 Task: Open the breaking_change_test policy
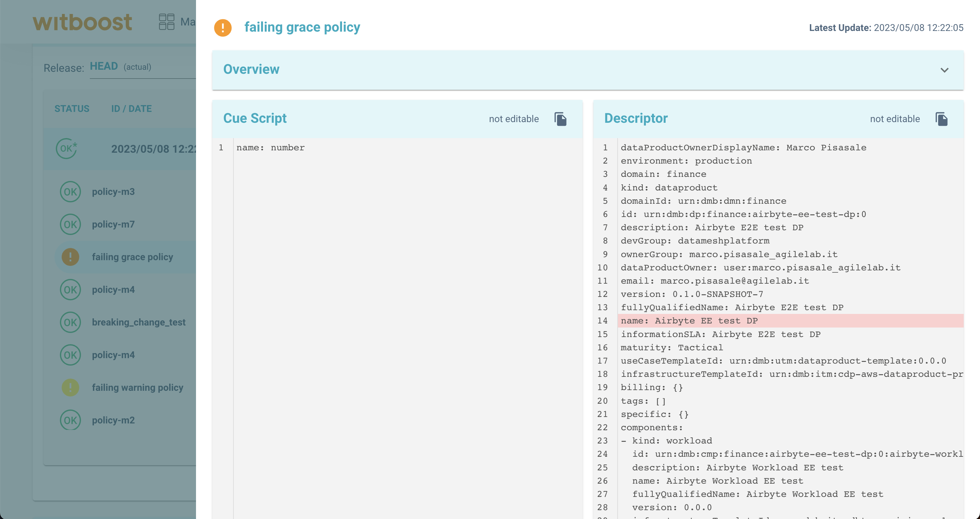click(138, 322)
